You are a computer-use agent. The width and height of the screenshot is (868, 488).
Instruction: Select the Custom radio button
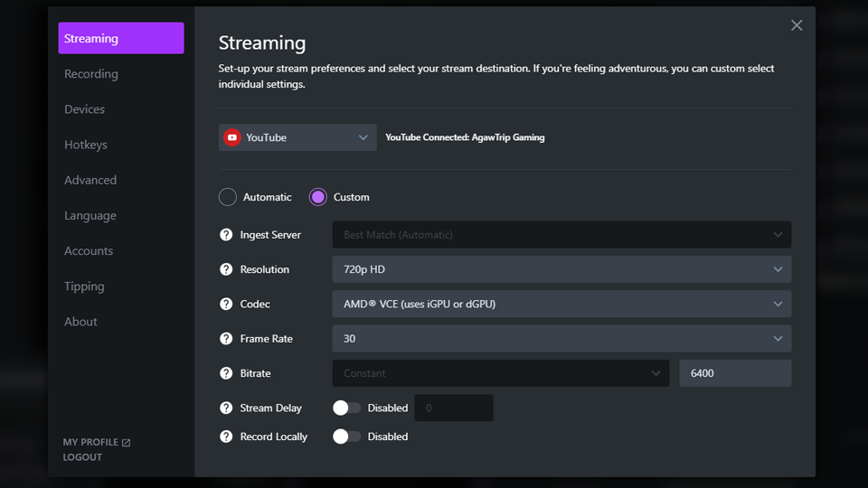[317, 197]
